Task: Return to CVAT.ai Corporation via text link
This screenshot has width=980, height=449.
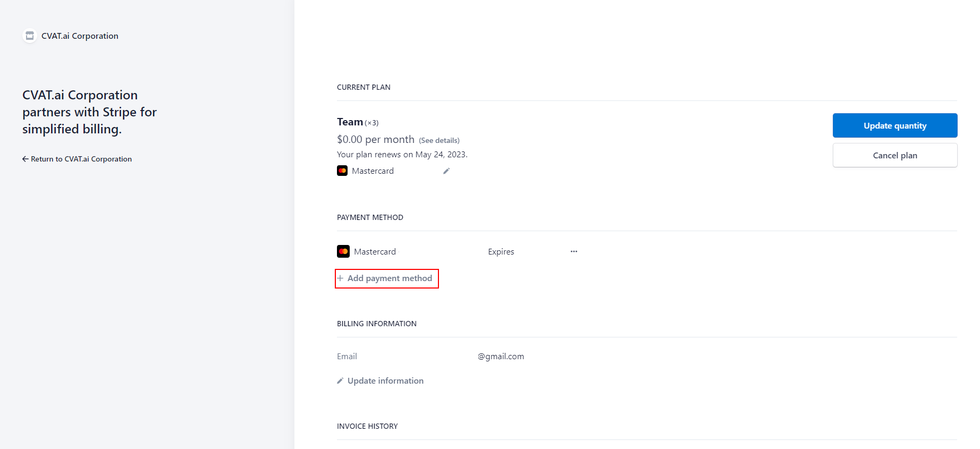Action: pyautogui.click(x=81, y=159)
